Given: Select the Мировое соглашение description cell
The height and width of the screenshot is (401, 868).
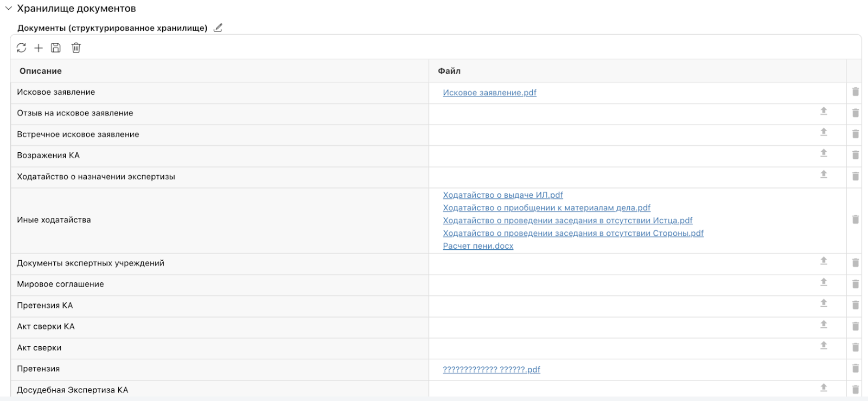Looking at the screenshot, I should pos(220,285).
